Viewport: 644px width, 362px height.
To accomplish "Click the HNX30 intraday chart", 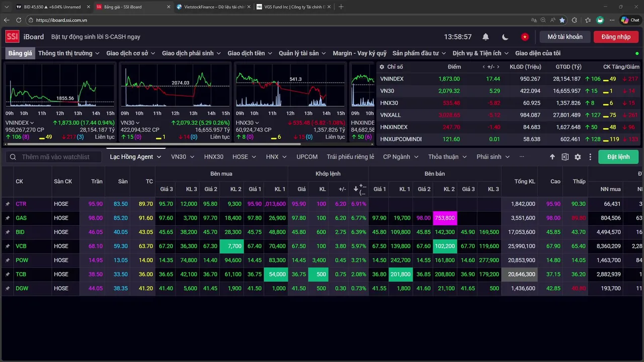I will point(290,85).
